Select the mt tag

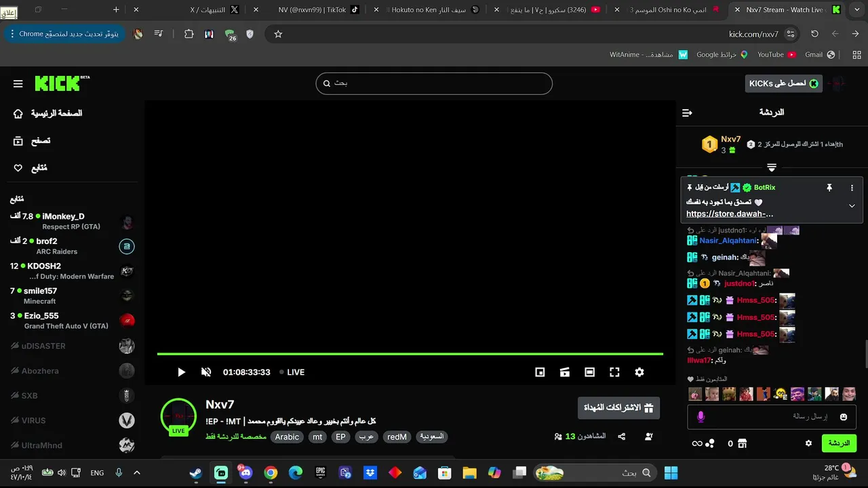[317, 437]
